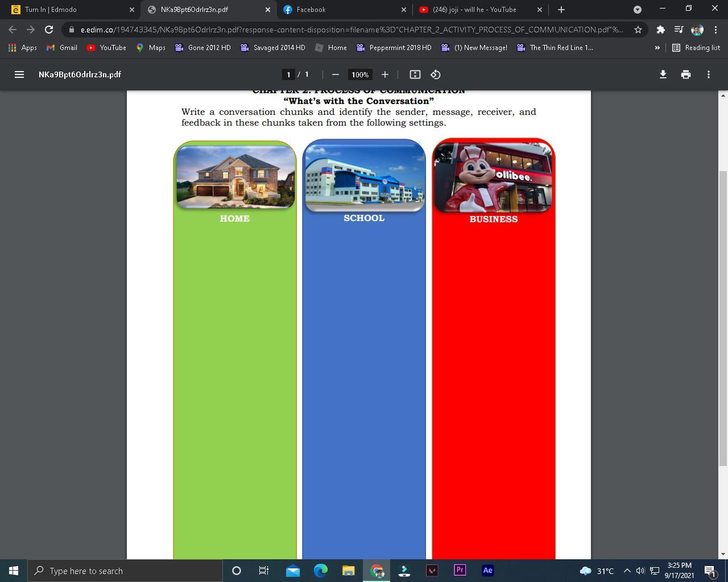Download the PDF file
The image size is (728, 582).
(x=663, y=74)
